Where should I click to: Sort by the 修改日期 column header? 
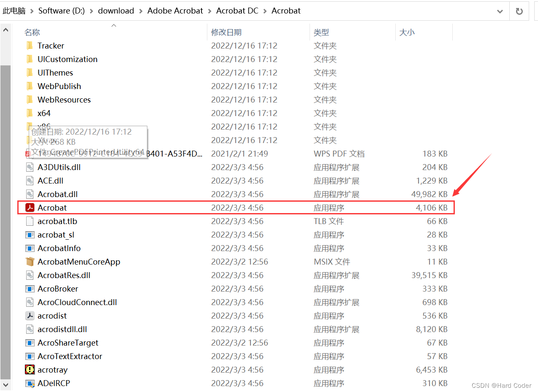coord(226,32)
